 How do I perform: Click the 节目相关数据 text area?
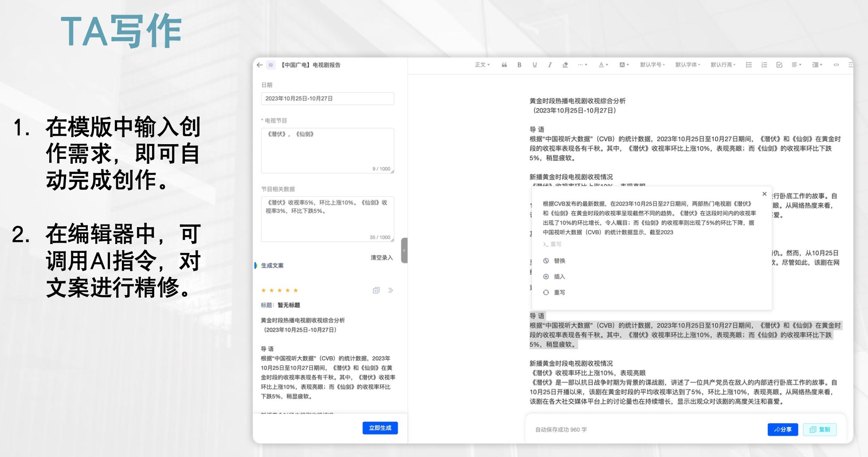(328, 219)
